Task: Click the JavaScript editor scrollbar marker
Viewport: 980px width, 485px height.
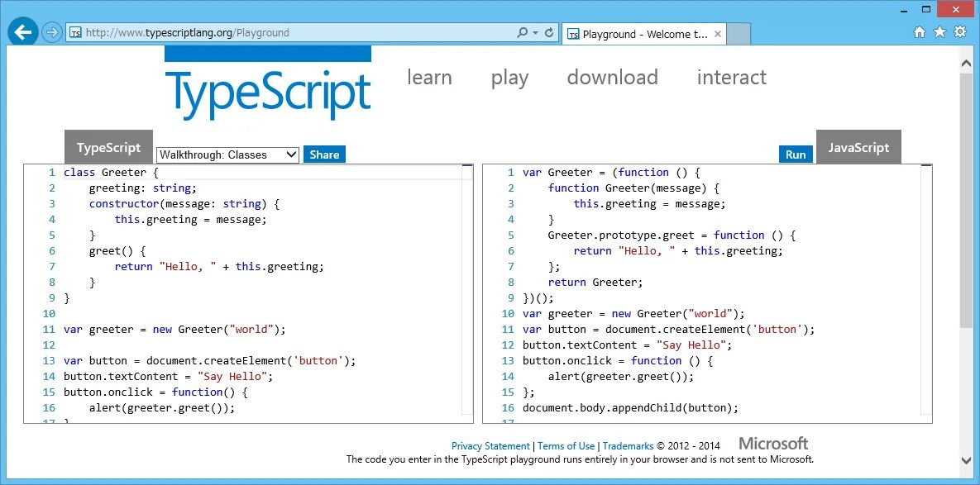Action: point(926,165)
